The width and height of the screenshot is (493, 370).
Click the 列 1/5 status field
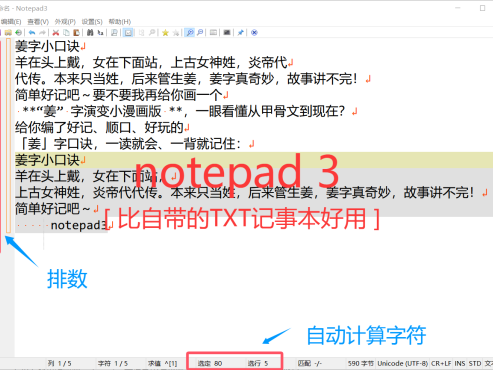(x=59, y=363)
